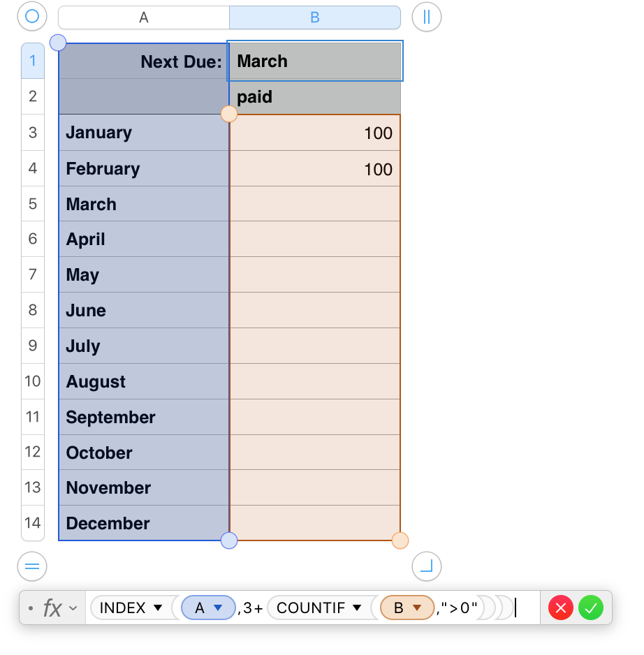Viewport: 644px width, 655px height.
Task: Select row 1 header
Action: [33, 61]
